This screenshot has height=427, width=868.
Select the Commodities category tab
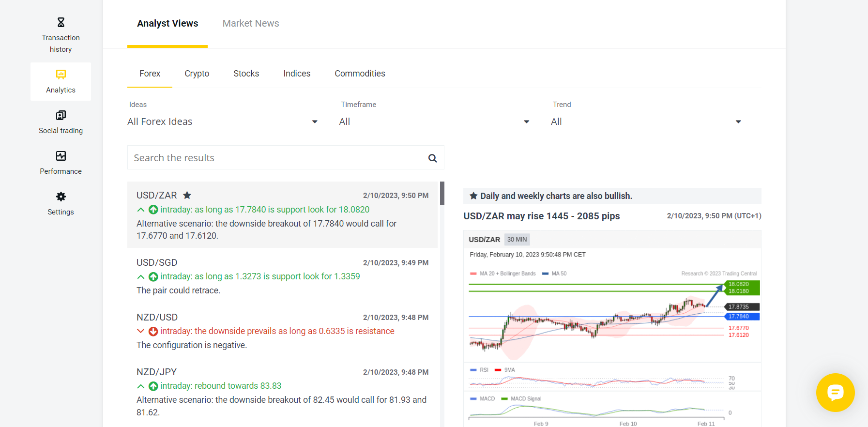click(x=360, y=74)
